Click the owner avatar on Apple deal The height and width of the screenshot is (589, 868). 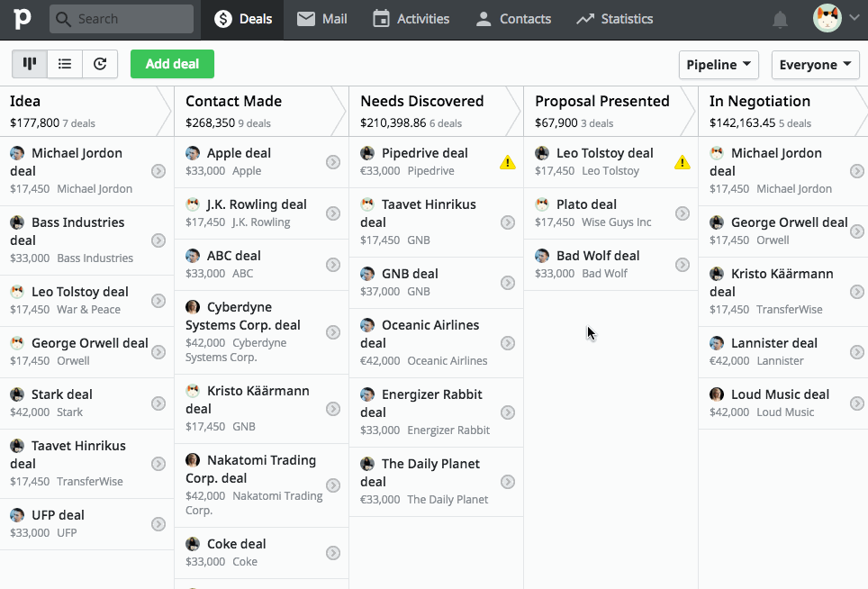[x=193, y=153]
